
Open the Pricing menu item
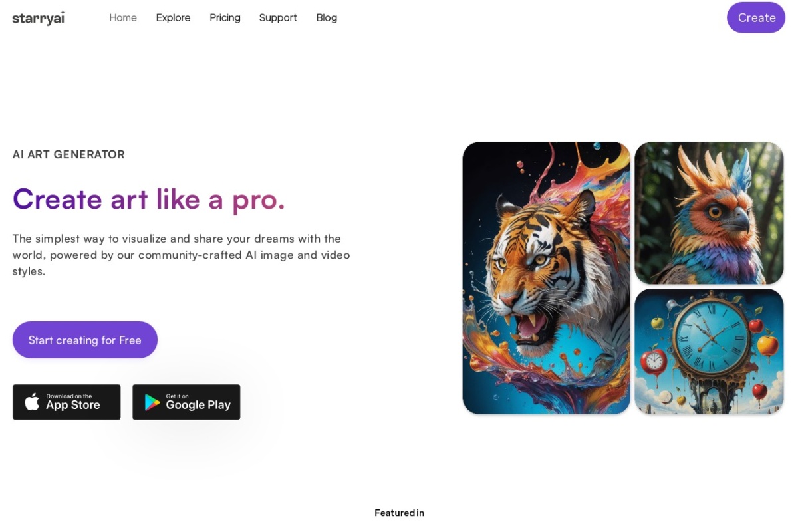point(225,18)
